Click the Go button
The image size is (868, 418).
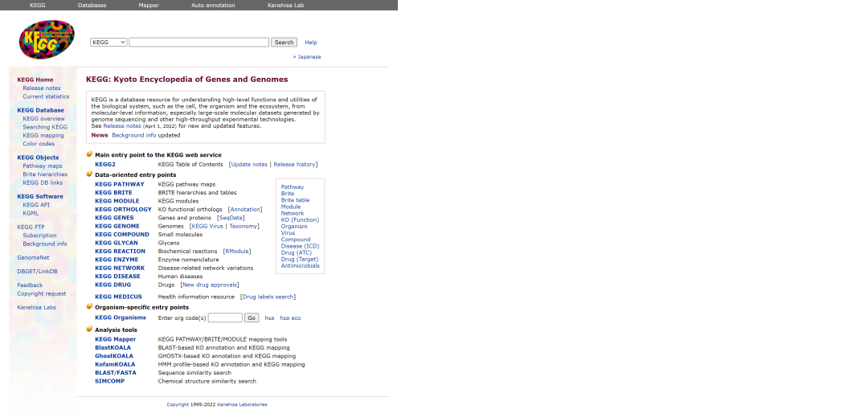(x=252, y=318)
